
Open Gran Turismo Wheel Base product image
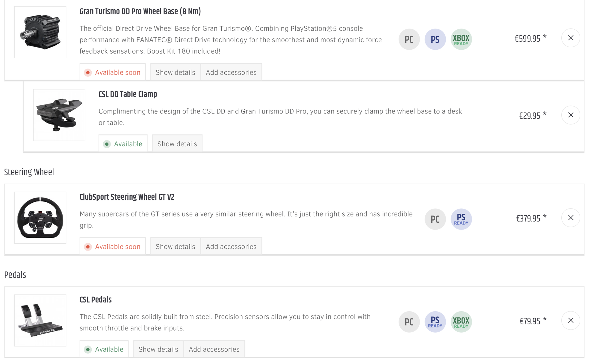40,32
